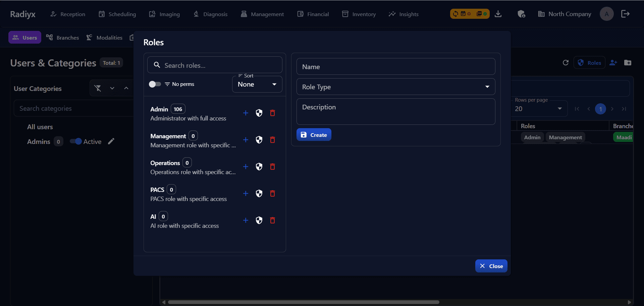Screen dimensions: 644x306
Task: Click the shield icon next to the Admin role
Action: tap(259, 113)
